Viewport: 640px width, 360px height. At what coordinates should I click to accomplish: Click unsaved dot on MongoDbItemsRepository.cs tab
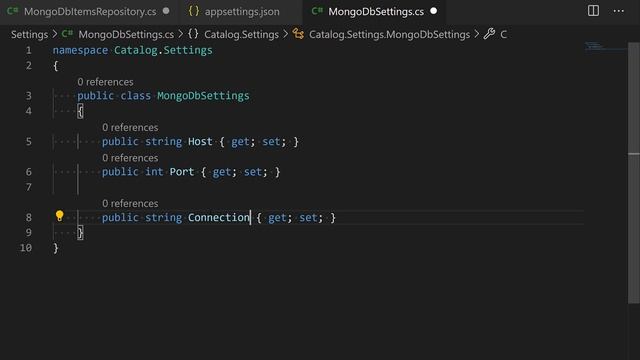coord(166,11)
